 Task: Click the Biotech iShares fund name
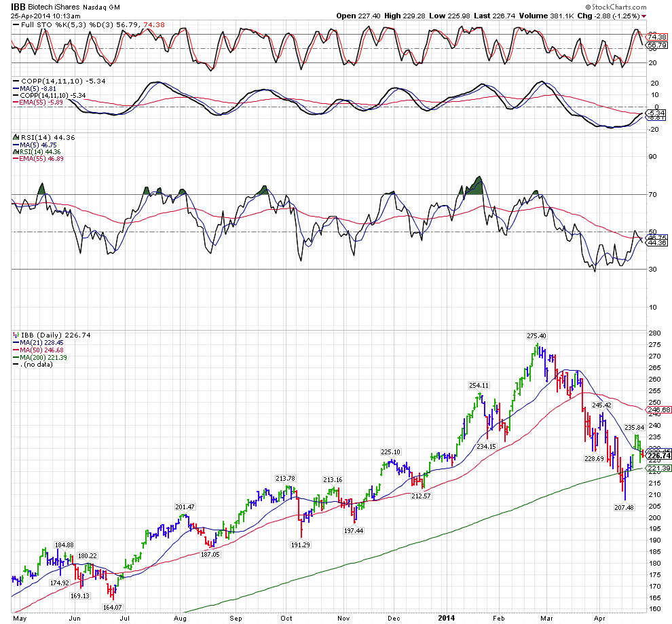tap(53, 7)
